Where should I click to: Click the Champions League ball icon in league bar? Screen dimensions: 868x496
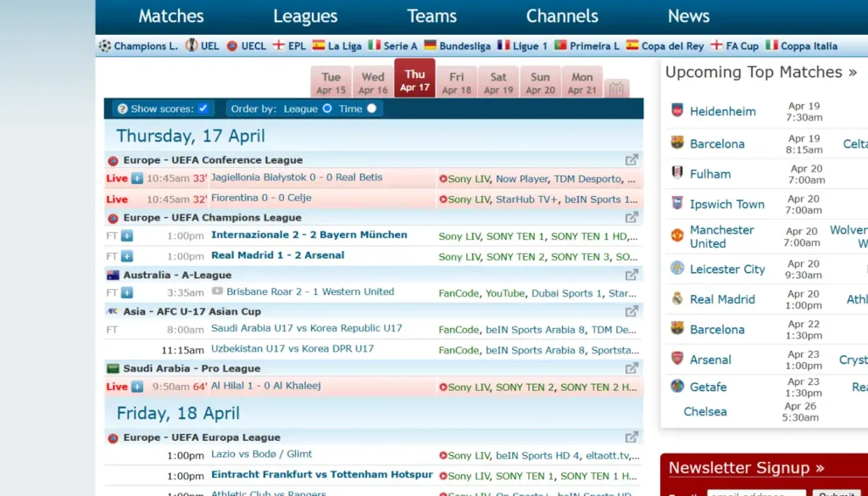point(105,46)
